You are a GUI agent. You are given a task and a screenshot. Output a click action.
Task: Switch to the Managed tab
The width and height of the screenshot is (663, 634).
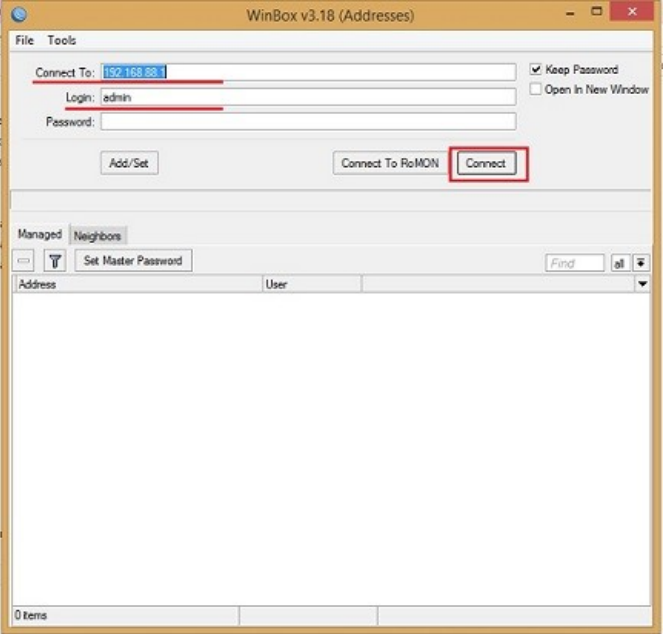(40, 234)
